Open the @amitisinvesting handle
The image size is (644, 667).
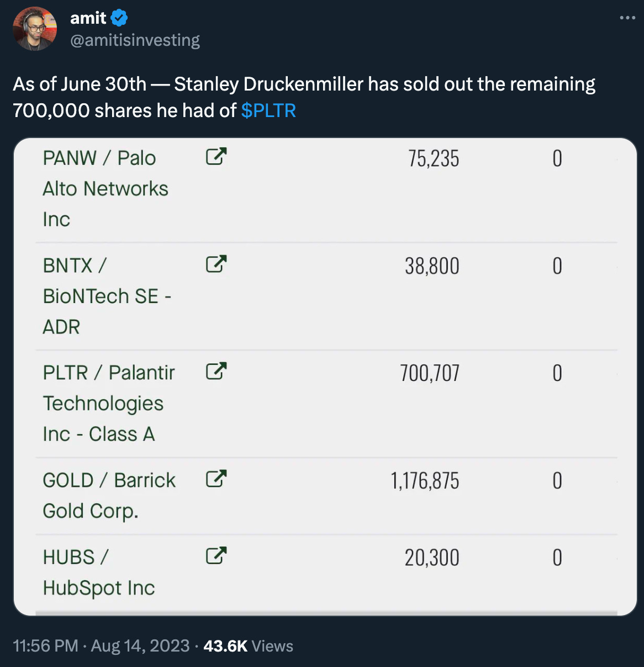coord(135,40)
